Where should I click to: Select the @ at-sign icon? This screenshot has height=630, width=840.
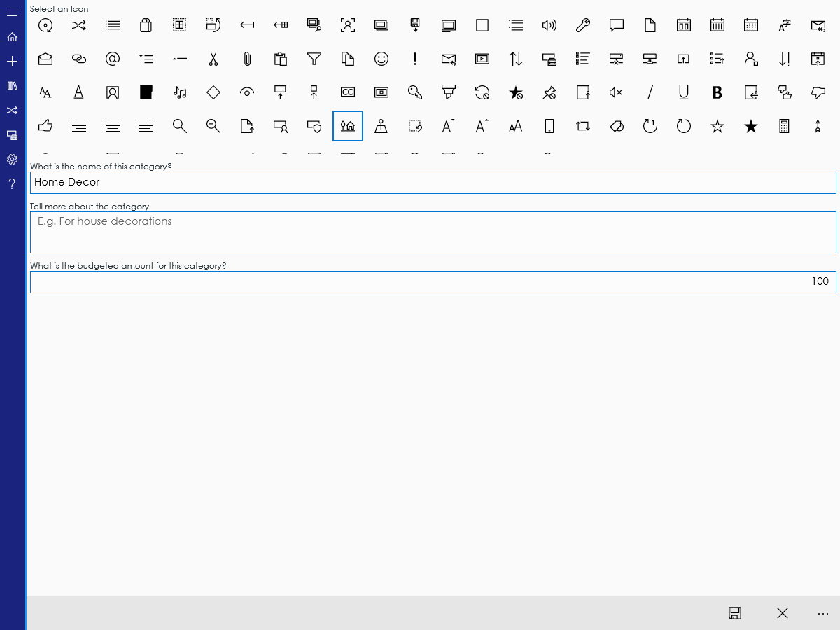point(113,59)
